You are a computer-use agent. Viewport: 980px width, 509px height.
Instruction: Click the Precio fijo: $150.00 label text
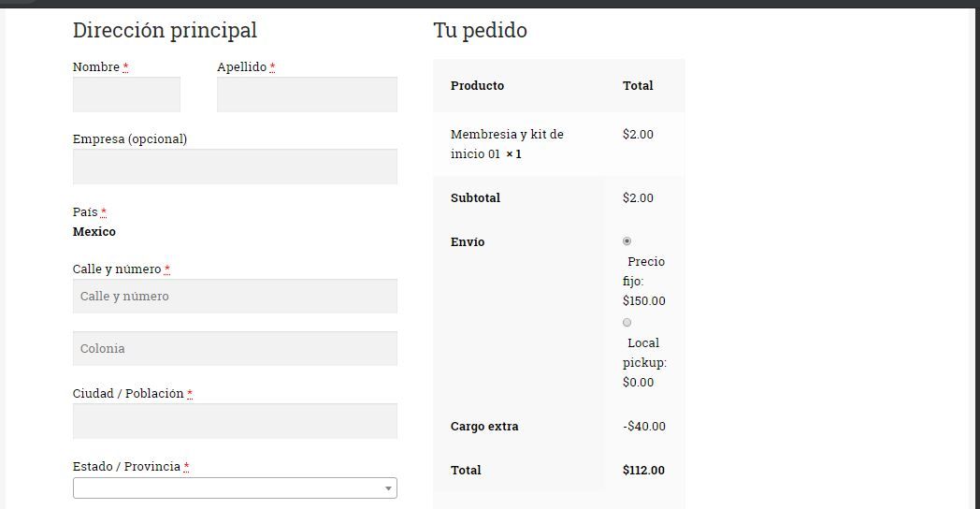coord(643,281)
